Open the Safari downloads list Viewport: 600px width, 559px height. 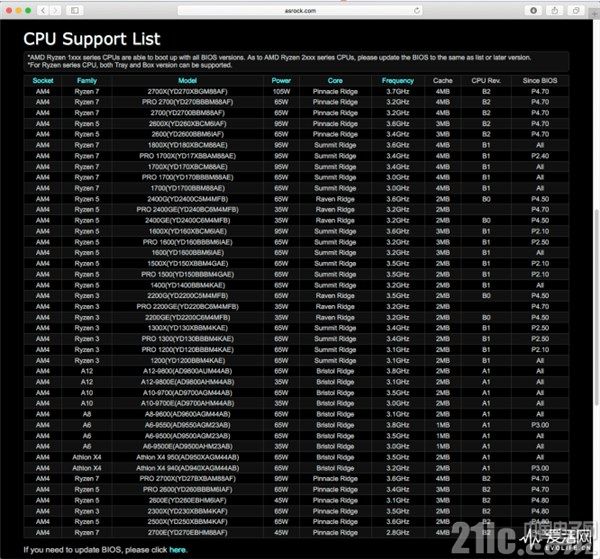tap(533, 10)
